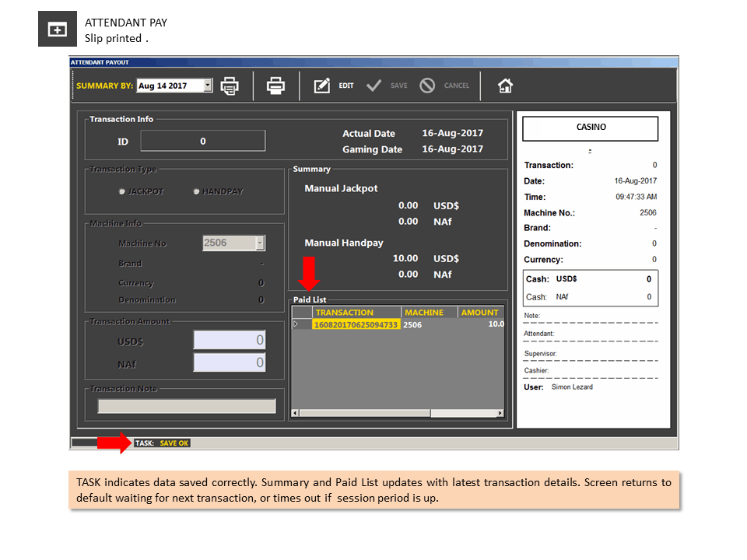
Task: Print the summary report by date
Action: click(x=230, y=86)
